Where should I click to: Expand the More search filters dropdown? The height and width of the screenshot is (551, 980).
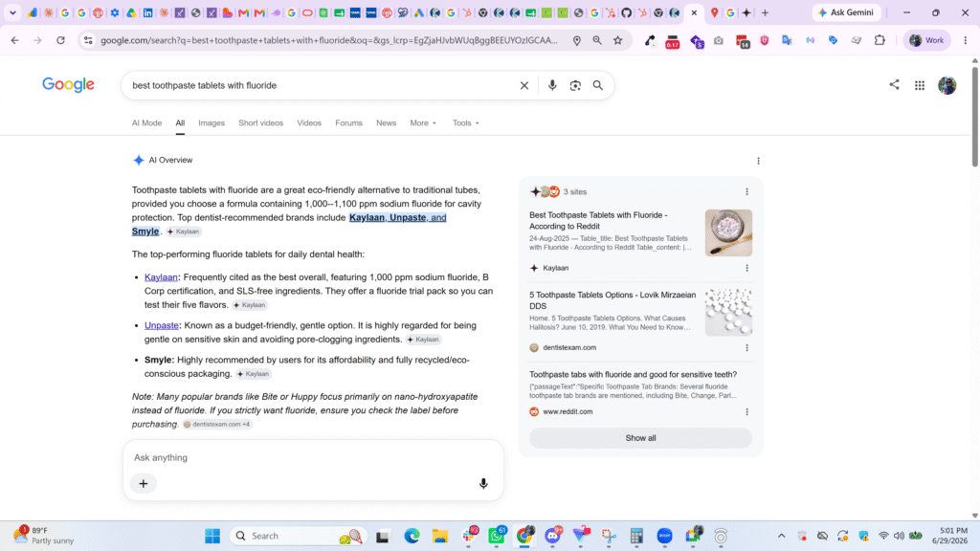click(x=423, y=123)
